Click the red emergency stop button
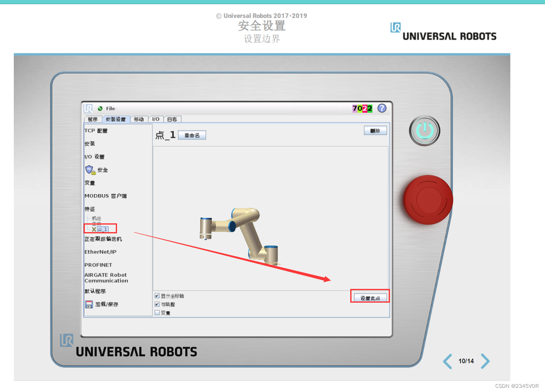This screenshot has width=545, height=392. (x=428, y=200)
